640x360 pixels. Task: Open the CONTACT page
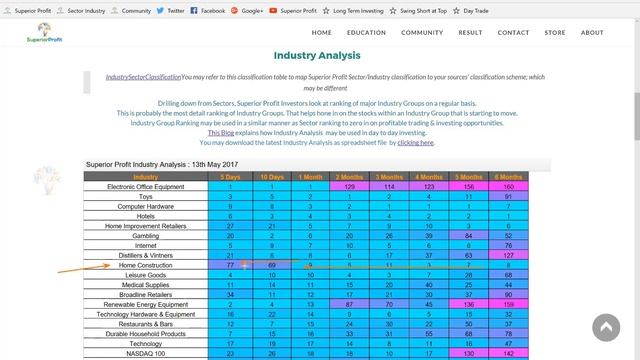coord(513,33)
